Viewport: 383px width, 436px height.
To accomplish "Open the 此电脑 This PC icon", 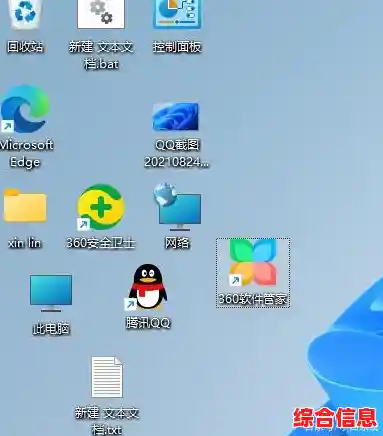I will click(51, 293).
